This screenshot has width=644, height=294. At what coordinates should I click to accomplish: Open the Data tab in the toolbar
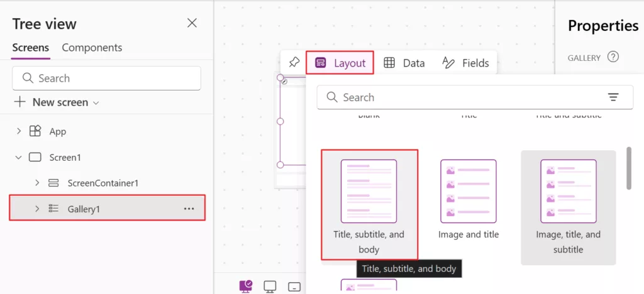(404, 63)
